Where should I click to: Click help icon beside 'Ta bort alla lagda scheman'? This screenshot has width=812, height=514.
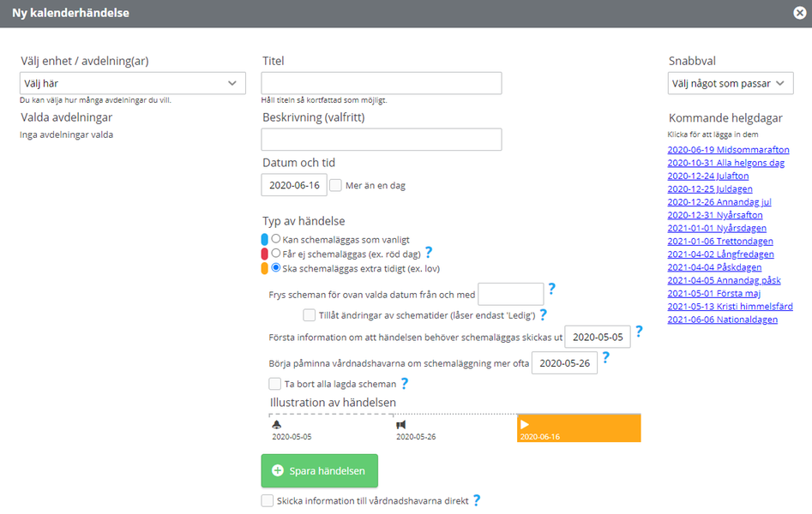tap(405, 384)
